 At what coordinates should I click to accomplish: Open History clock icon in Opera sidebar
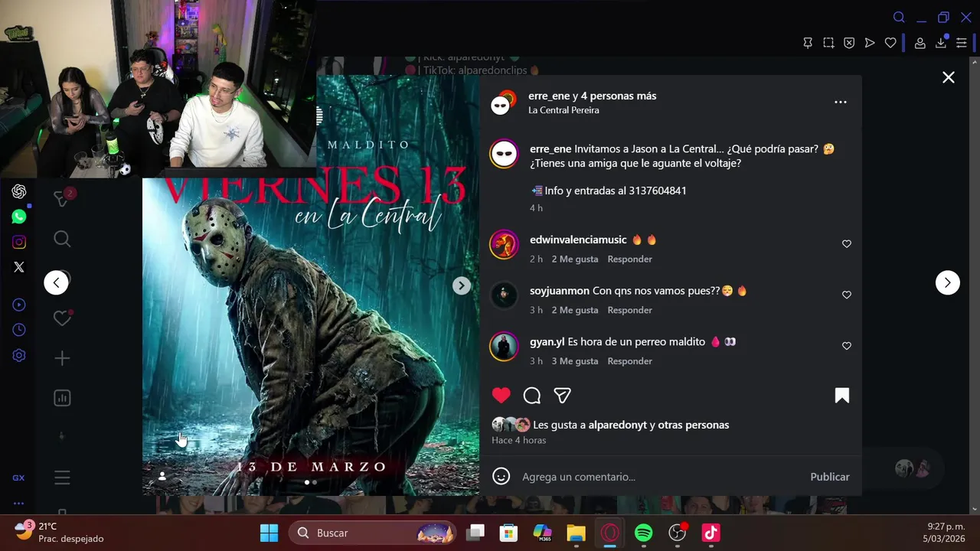coord(19,330)
